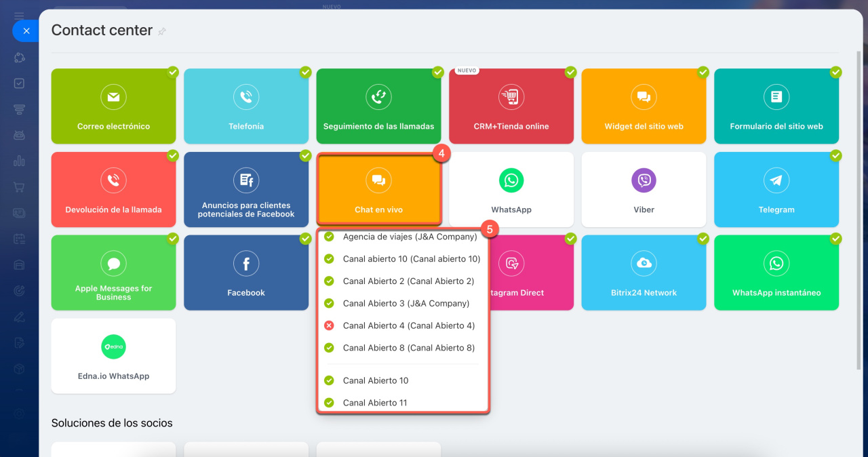Click the Chat en vivo tile

378,189
